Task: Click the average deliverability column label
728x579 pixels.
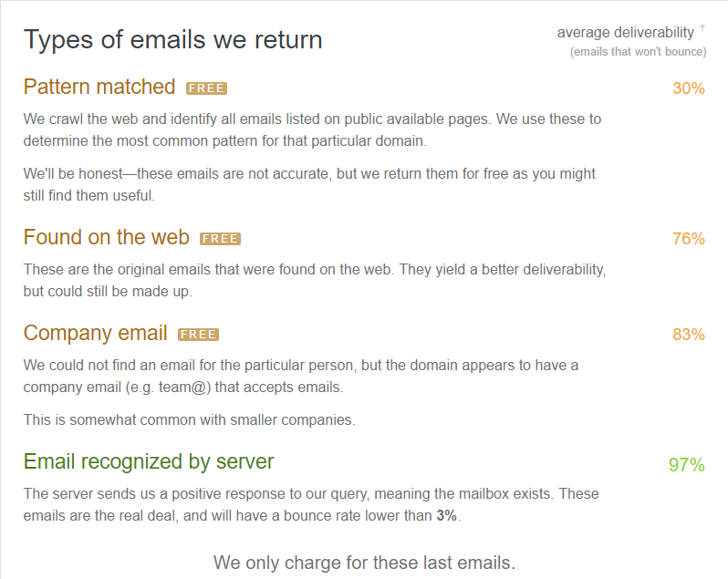Action: point(626,33)
